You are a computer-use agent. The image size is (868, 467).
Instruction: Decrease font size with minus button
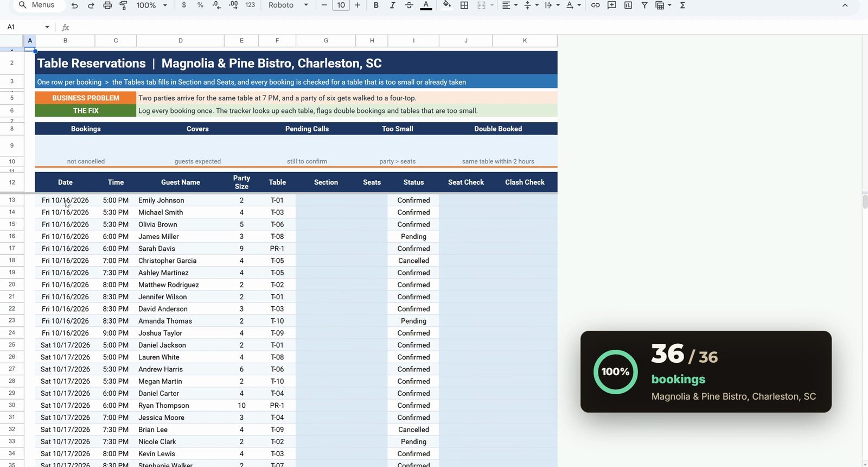324,5
